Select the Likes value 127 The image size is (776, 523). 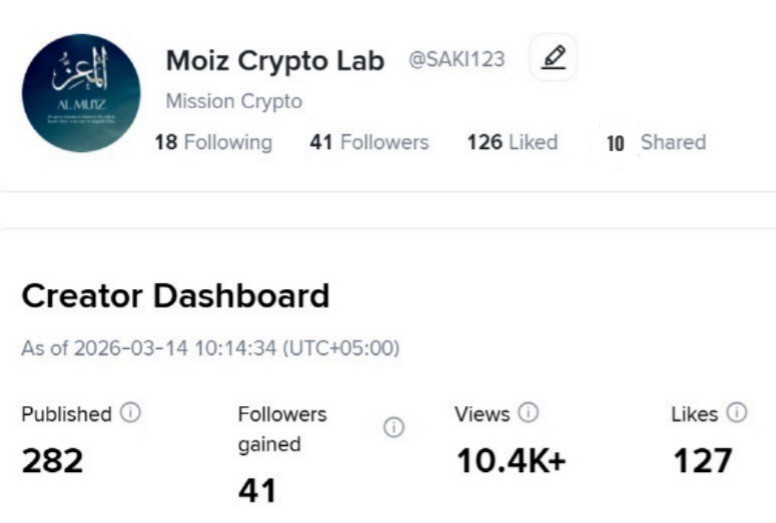point(702,461)
